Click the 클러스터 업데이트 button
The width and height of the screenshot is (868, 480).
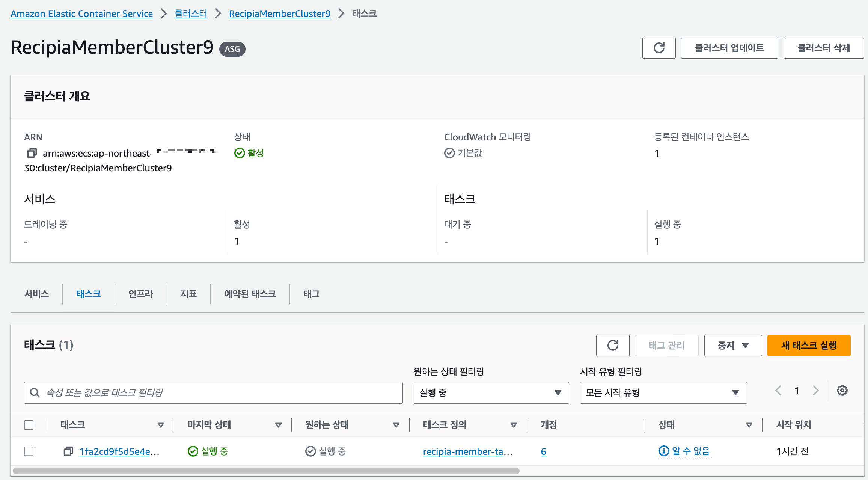[x=729, y=48]
